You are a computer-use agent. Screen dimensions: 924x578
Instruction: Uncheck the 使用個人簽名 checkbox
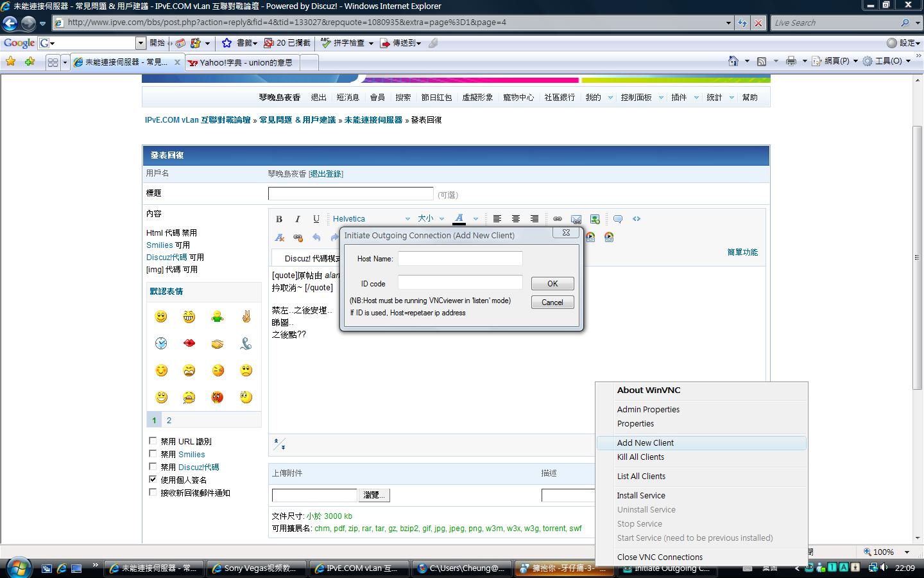[x=153, y=480]
